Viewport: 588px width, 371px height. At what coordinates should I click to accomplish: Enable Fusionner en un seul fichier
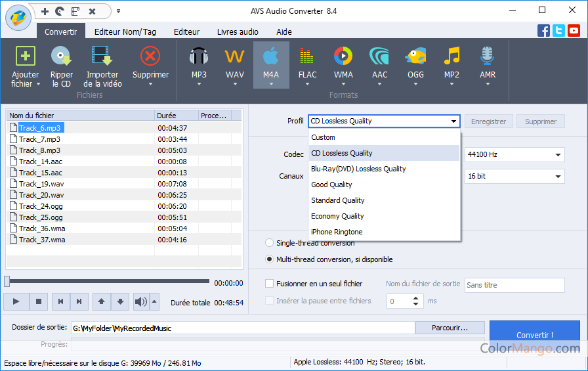click(x=269, y=284)
